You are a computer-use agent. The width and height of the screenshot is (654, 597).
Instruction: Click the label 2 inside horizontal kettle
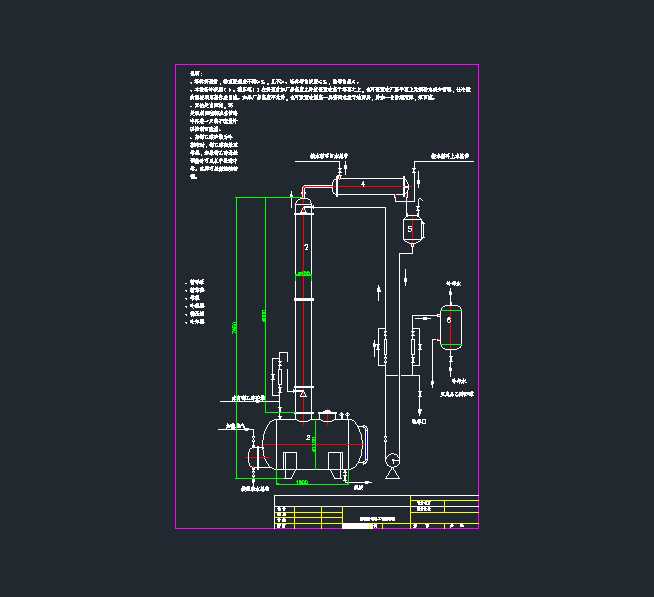point(308,438)
